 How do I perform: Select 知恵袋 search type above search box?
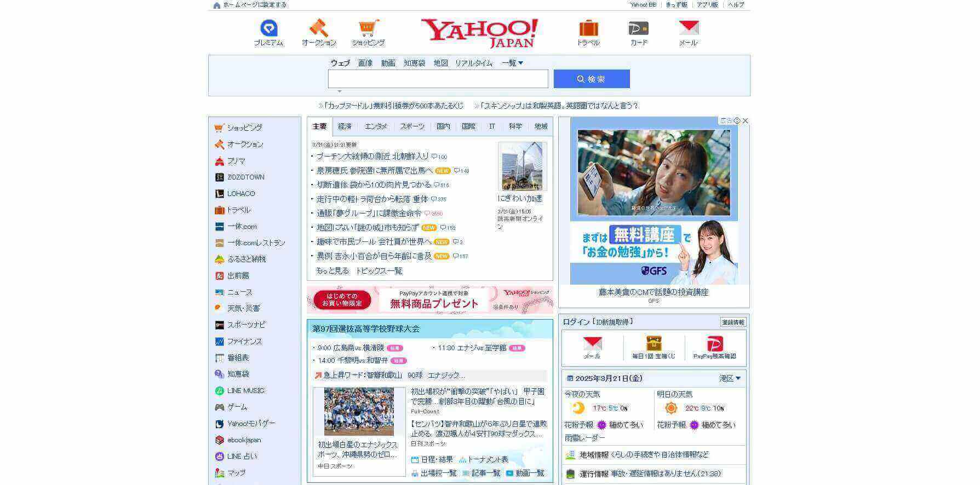(415, 63)
